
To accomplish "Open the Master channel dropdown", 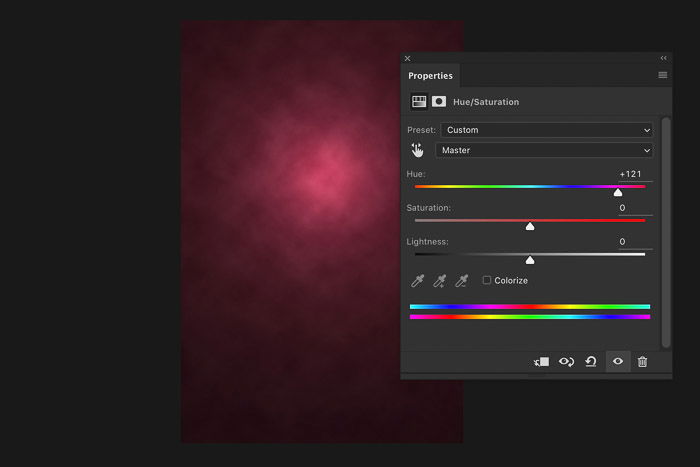I will point(544,150).
